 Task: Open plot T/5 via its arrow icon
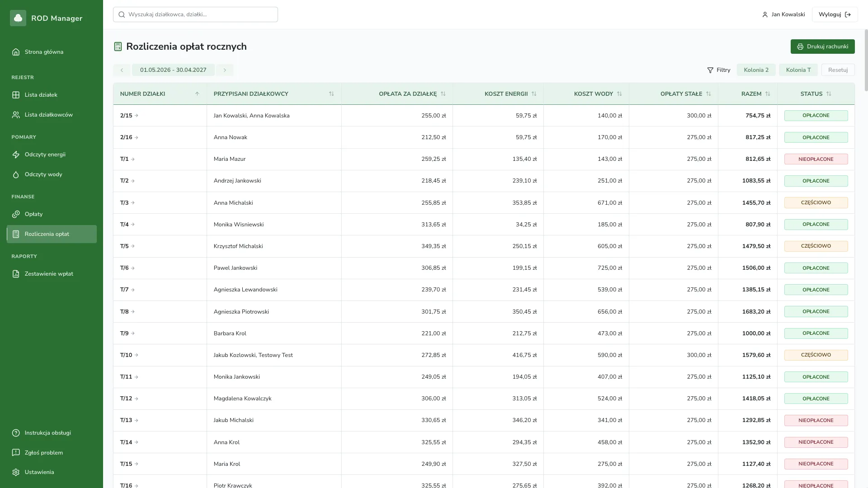pyautogui.click(x=133, y=246)
